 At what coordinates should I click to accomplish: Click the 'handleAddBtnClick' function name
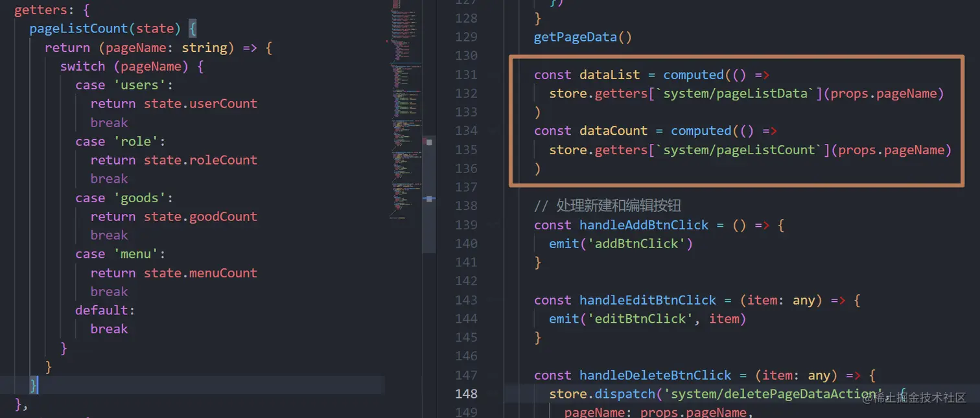(x=644, y=225)
